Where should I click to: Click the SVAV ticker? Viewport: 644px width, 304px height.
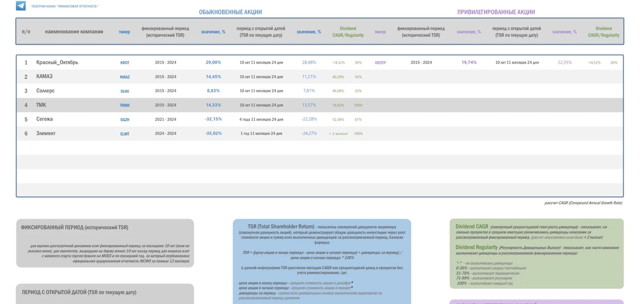click(x=125, y=91)
